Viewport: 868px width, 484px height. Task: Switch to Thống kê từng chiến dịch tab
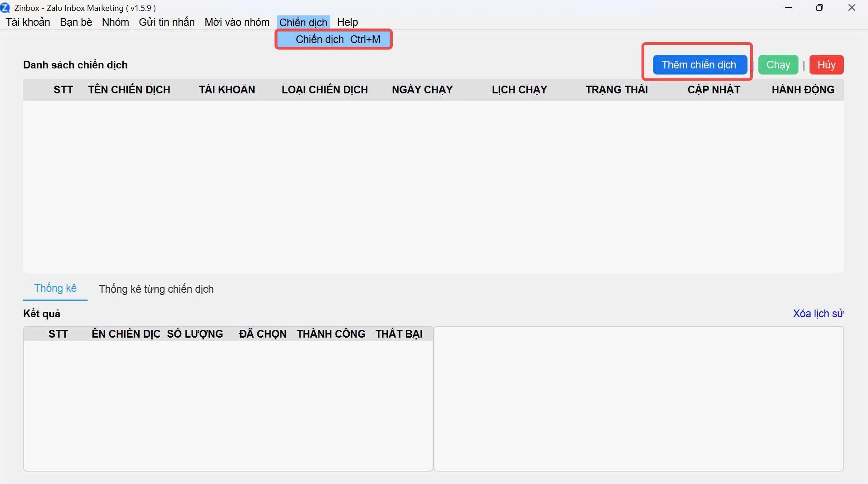pyautogui.click(x=156, y=289)
